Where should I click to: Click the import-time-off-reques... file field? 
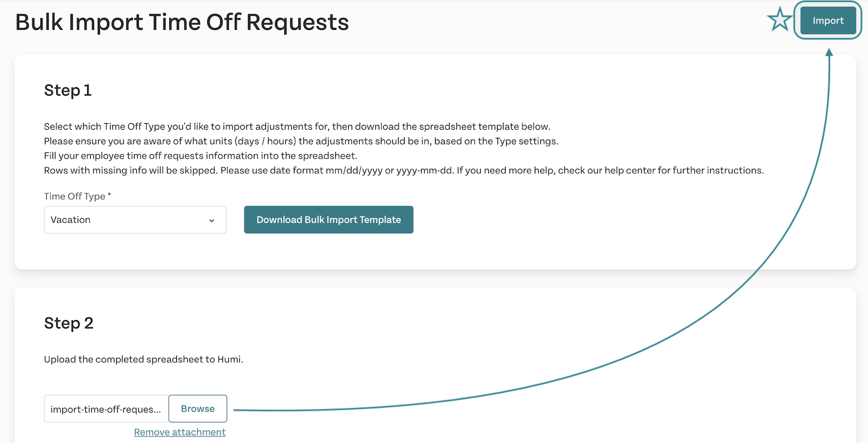tap(106, 409)
